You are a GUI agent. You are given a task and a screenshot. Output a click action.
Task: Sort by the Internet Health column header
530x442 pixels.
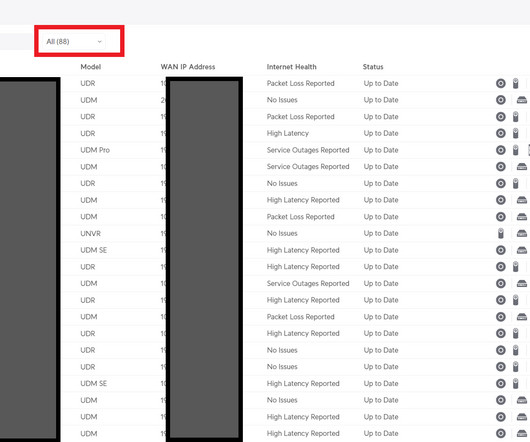coord(291,67)
